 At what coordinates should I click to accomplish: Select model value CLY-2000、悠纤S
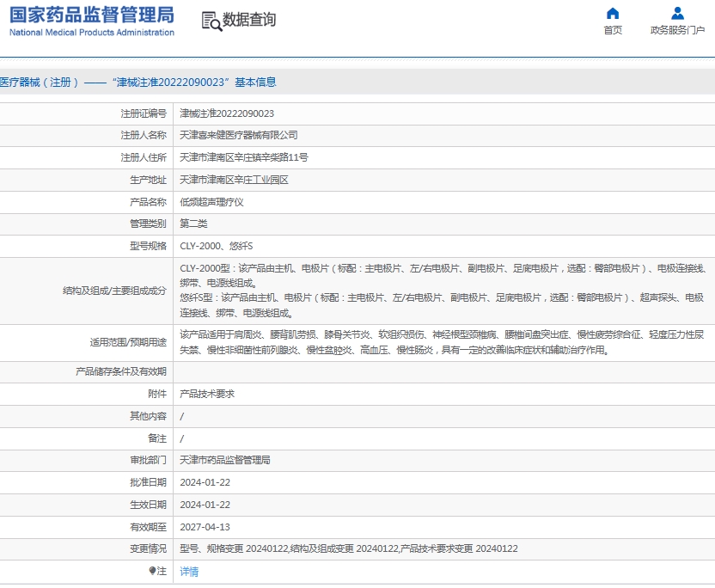(217, 246)
